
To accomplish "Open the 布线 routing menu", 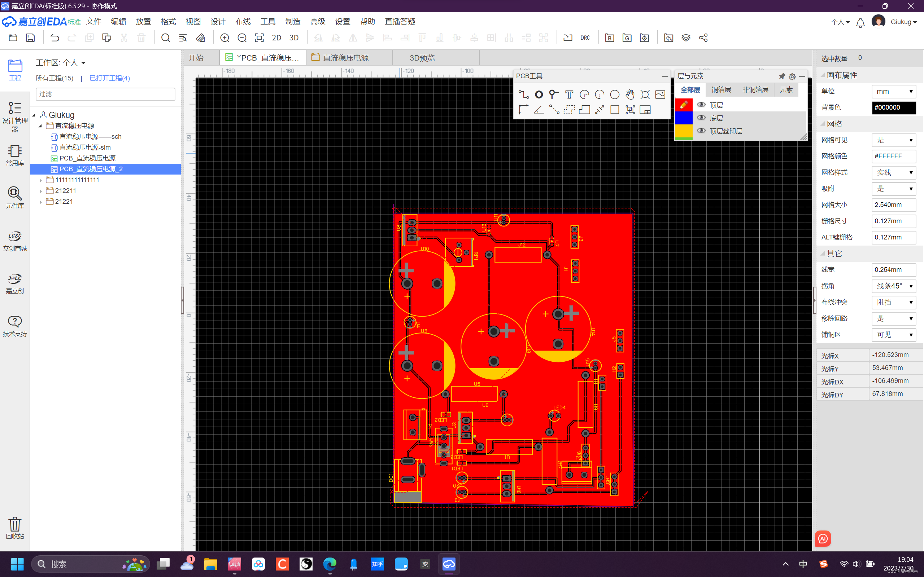I will (x=243, y=22).
